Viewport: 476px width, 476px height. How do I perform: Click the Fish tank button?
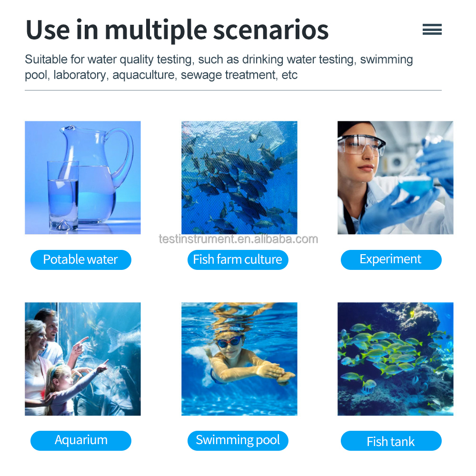[391, 440]
